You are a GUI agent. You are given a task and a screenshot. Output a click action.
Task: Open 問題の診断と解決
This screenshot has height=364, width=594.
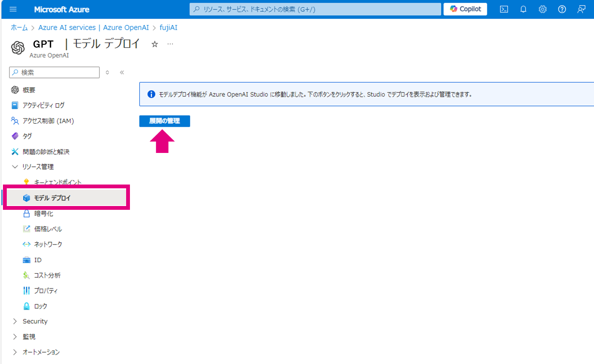pyautogui.click(x=46, y=152)
